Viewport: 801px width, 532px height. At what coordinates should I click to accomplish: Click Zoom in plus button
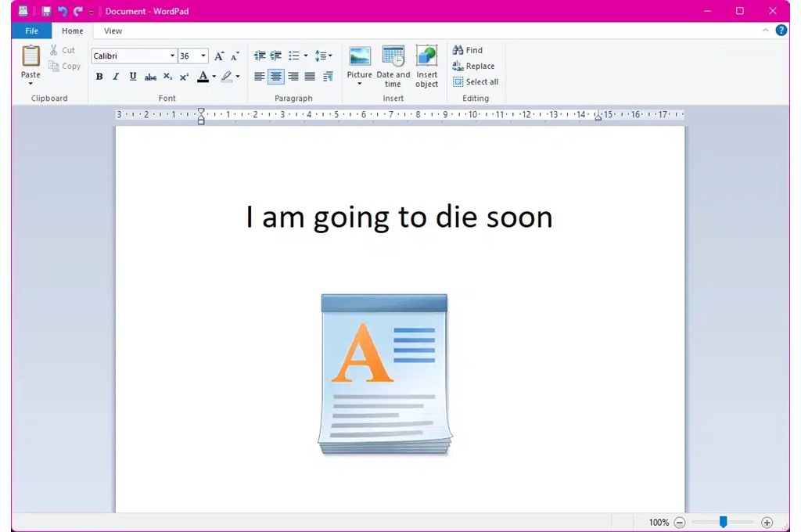point(767,523)
